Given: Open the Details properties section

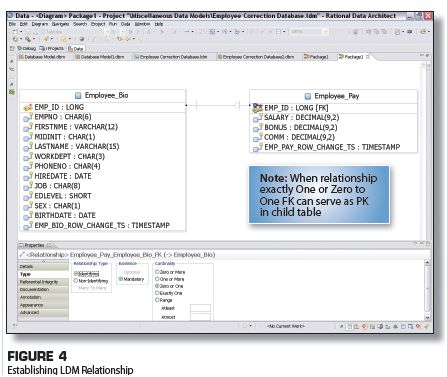Looking at the screenshot, I should pyautogui.click(x=43, y=266).
